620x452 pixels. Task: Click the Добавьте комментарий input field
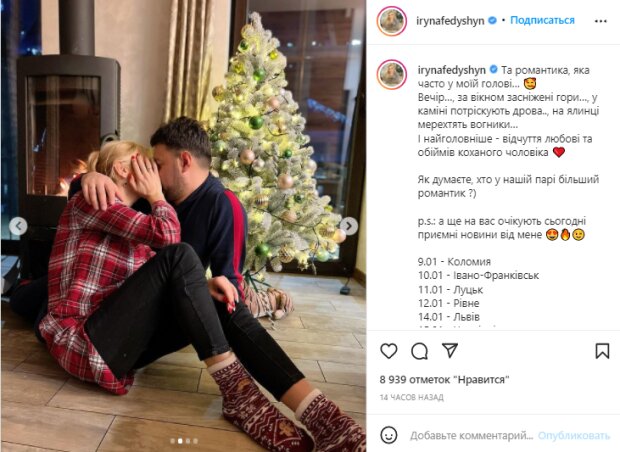(x=471, y=435)
